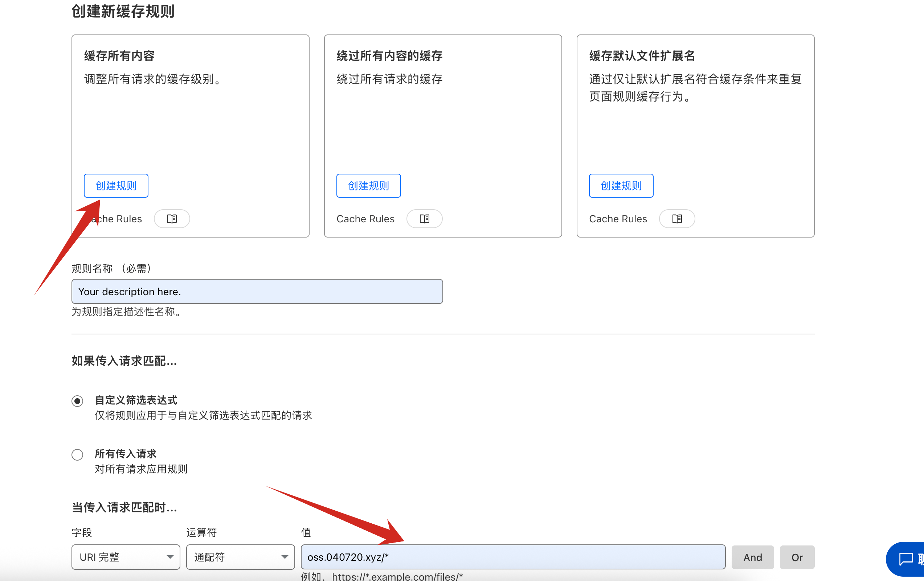Image resolution: width=924 pixels, height=581 pixels.
Task: Click 创建规则 under 缓存所有内容
Action: click(x=116, y=186)
